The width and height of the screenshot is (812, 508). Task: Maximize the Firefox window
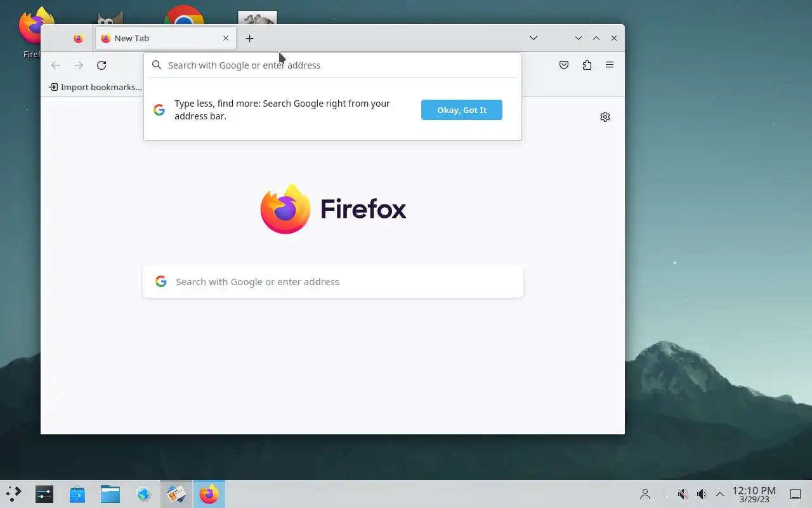coord(596,38)
